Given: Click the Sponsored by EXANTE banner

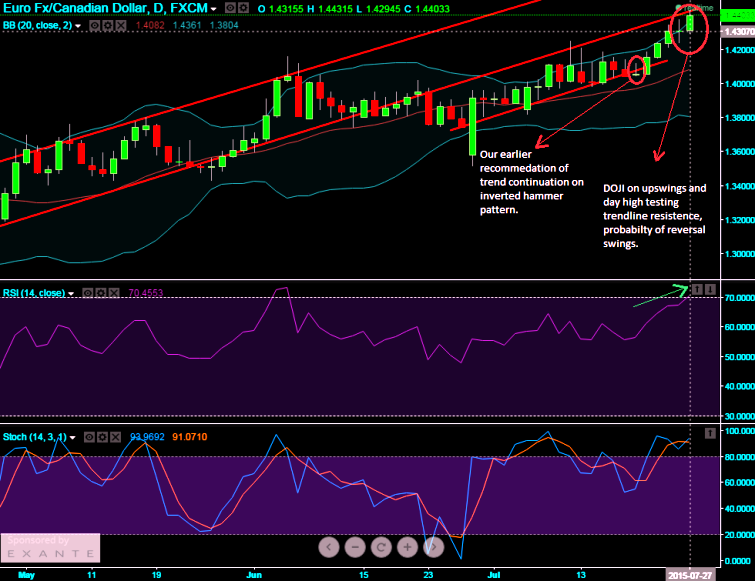Looking at the screenshot, I should pos(50,547).
